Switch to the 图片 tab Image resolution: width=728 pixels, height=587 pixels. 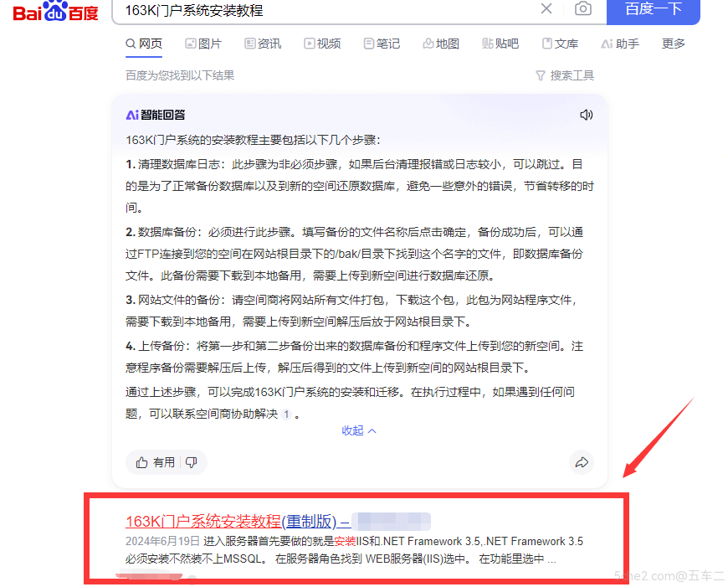(x=203, y=44)
